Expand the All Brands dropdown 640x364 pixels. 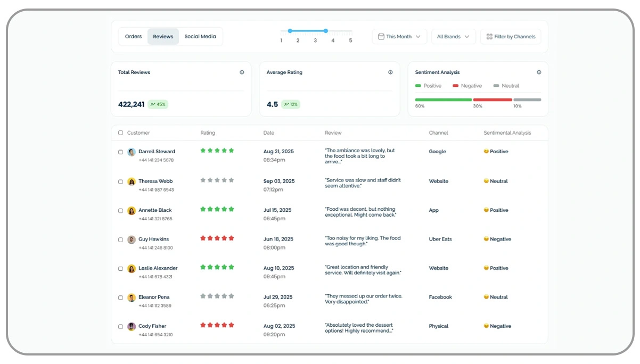454,36
